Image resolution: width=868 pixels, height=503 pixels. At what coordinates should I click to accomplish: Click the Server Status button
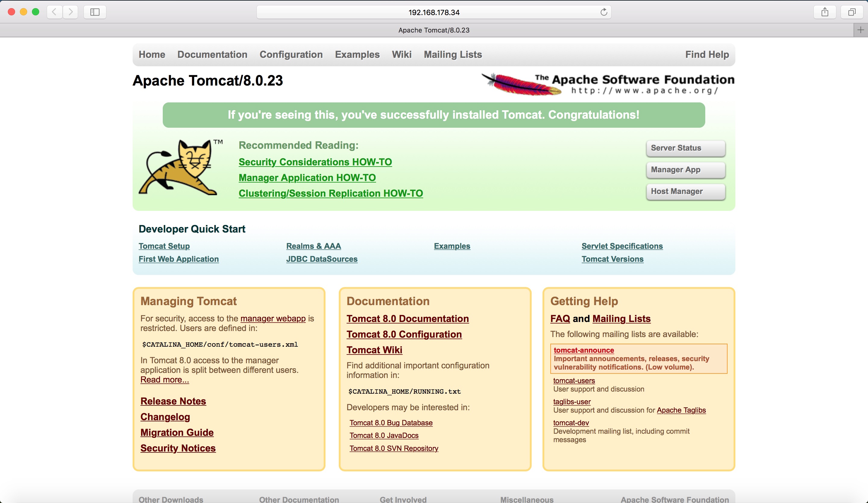point(686,148)
